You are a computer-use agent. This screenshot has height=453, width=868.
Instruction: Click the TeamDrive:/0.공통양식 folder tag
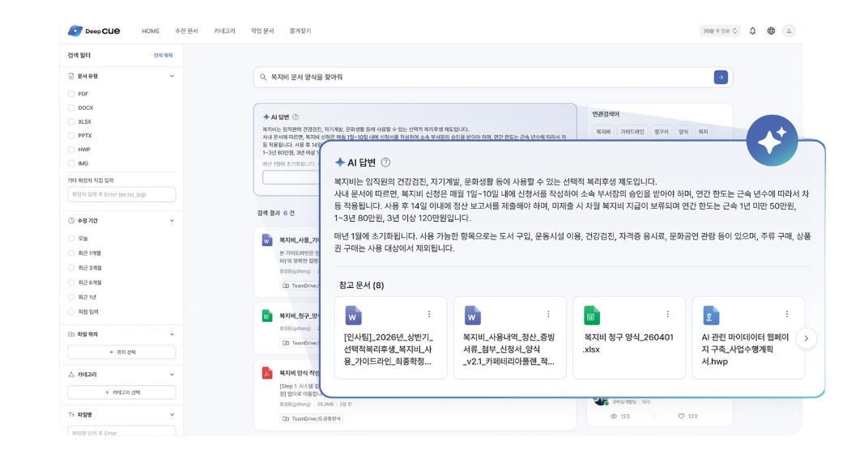[x=311, y=419]
